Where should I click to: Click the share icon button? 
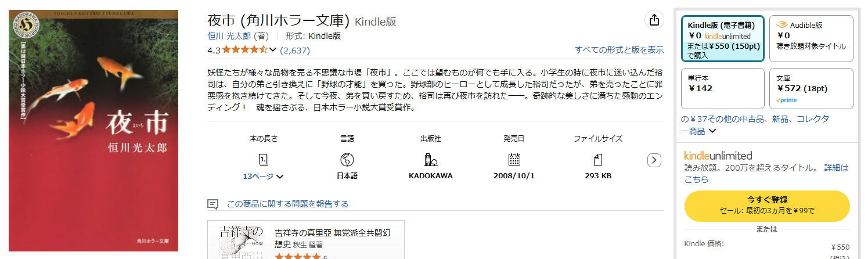[x=654, y=20]
